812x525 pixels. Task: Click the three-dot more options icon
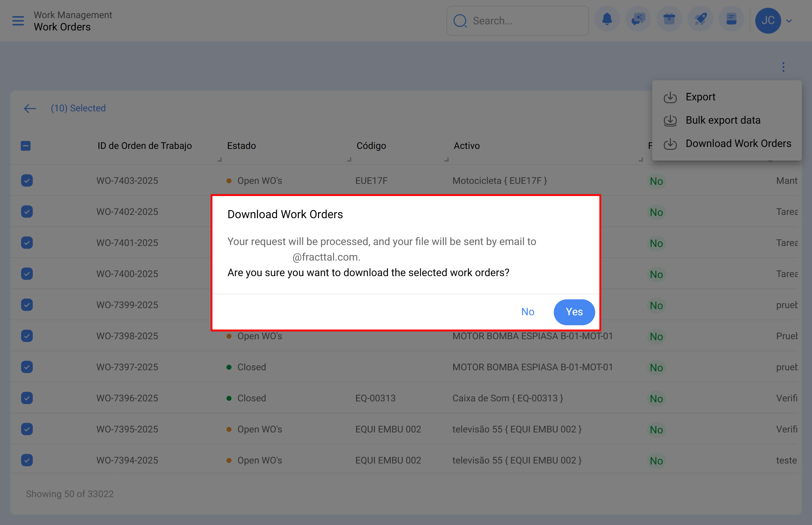(x=784, y=67)
